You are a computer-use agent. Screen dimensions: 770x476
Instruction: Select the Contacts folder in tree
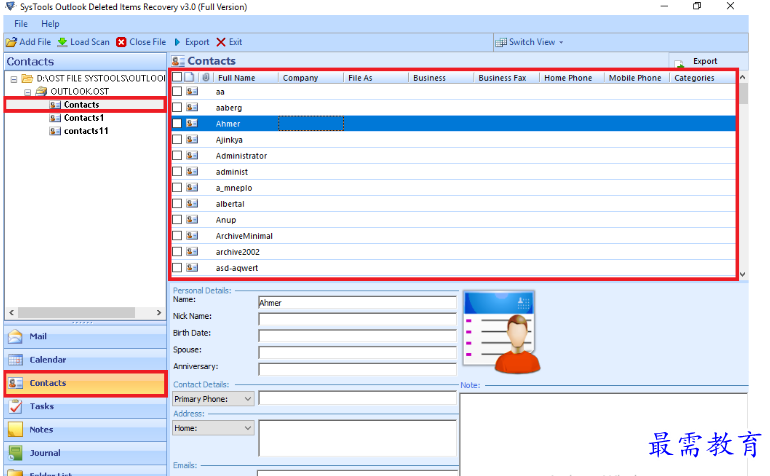tap(81, 105)
